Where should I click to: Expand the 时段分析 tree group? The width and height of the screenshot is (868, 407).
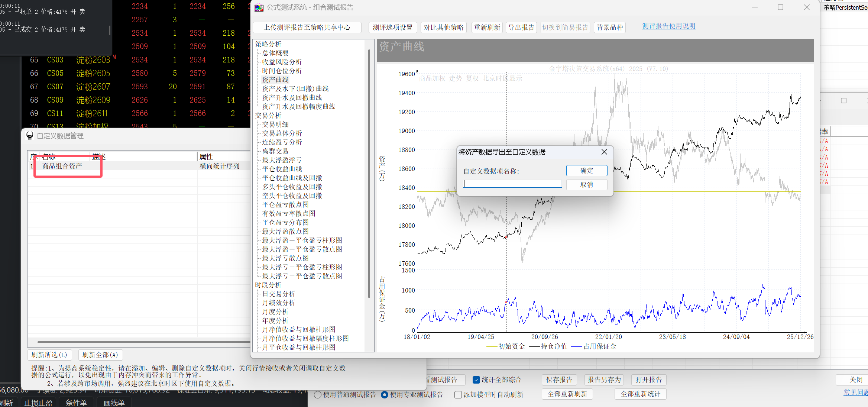pos(268,285)
